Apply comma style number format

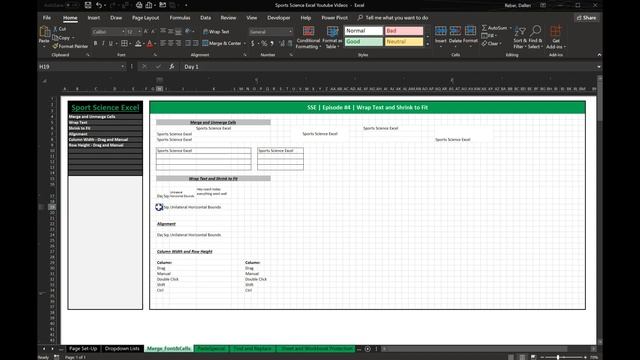272,43
